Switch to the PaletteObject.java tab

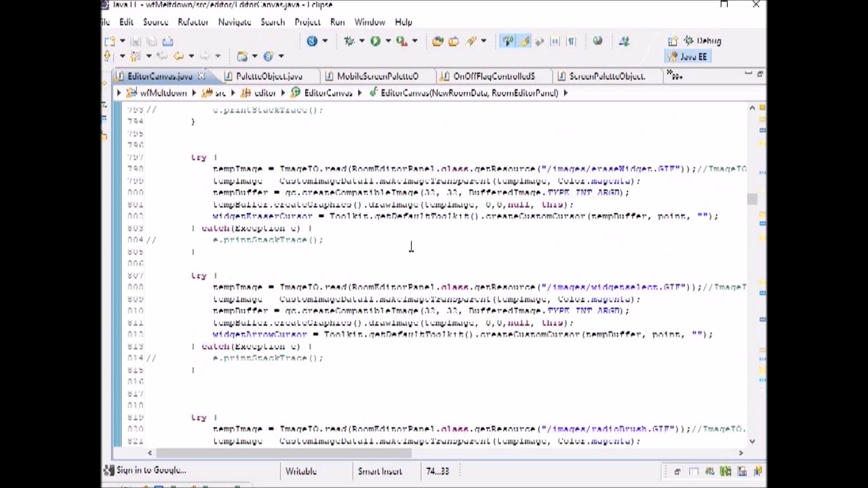tap(269, 76)
